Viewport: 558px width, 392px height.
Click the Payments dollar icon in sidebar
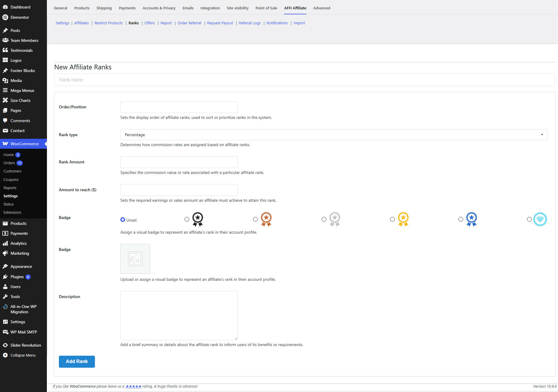point(5,233)
